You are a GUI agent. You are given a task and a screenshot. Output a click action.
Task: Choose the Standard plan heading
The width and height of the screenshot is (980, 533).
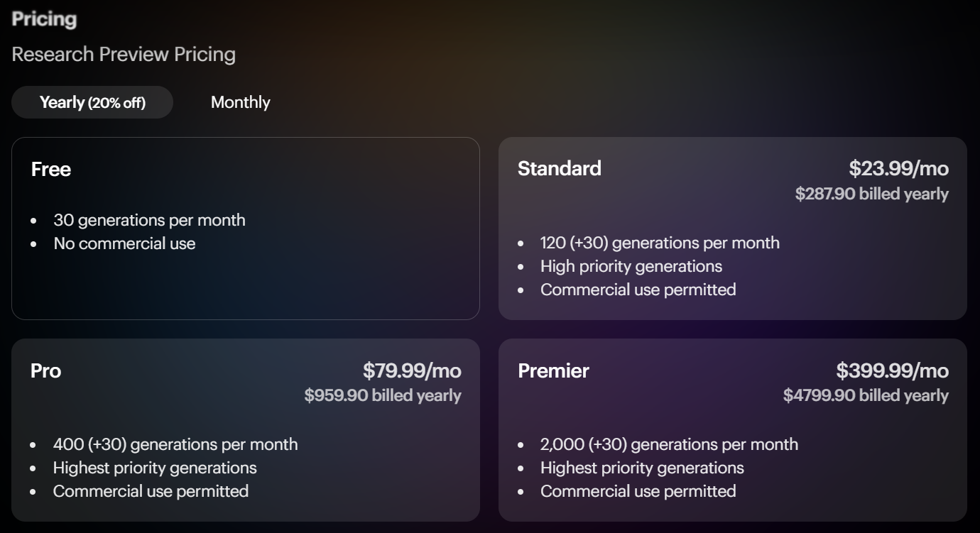[560, 168]
